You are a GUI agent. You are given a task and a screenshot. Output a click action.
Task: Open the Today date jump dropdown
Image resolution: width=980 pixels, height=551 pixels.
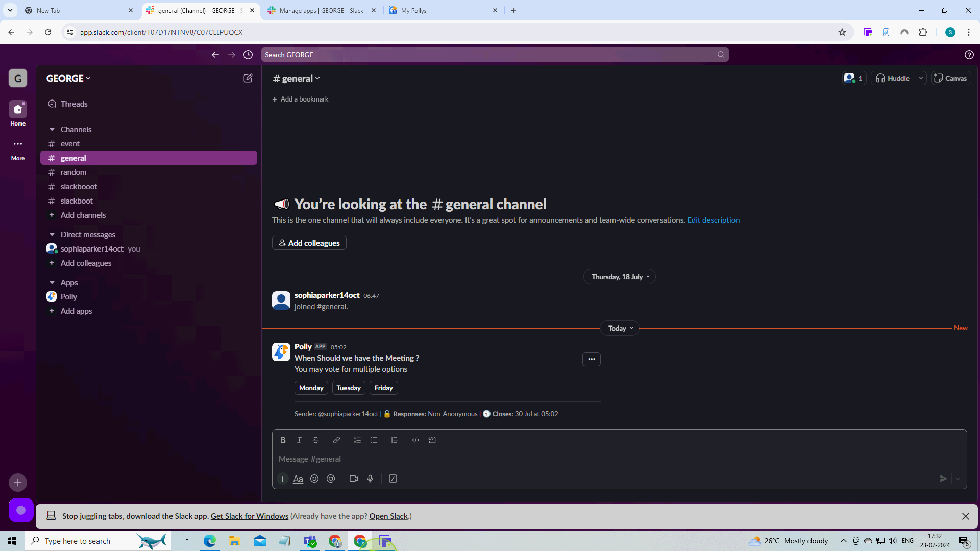[x=620, y=328]
